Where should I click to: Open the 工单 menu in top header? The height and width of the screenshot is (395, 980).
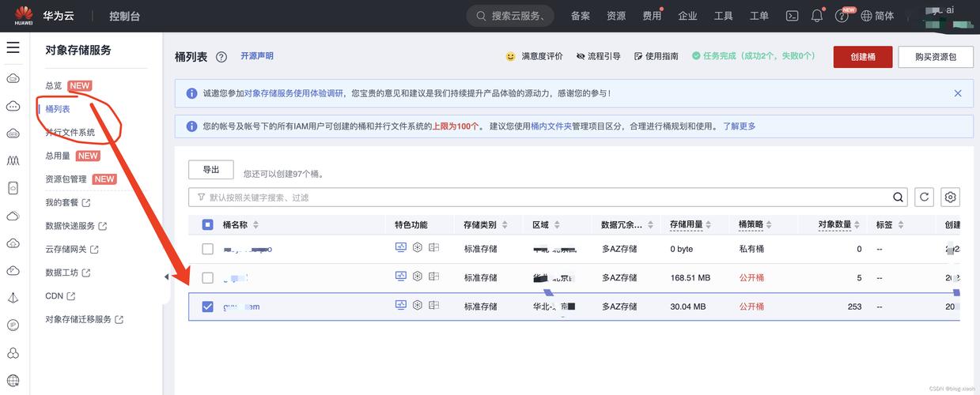coord(759,16)
